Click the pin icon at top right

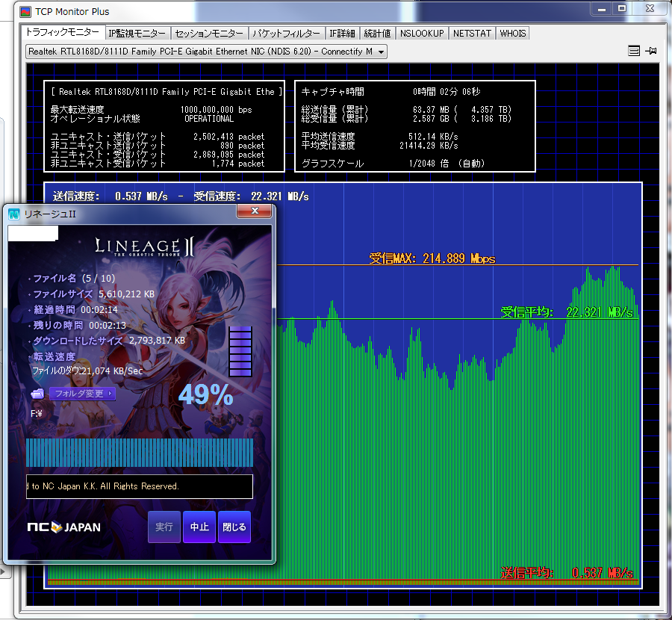[650, 51]
